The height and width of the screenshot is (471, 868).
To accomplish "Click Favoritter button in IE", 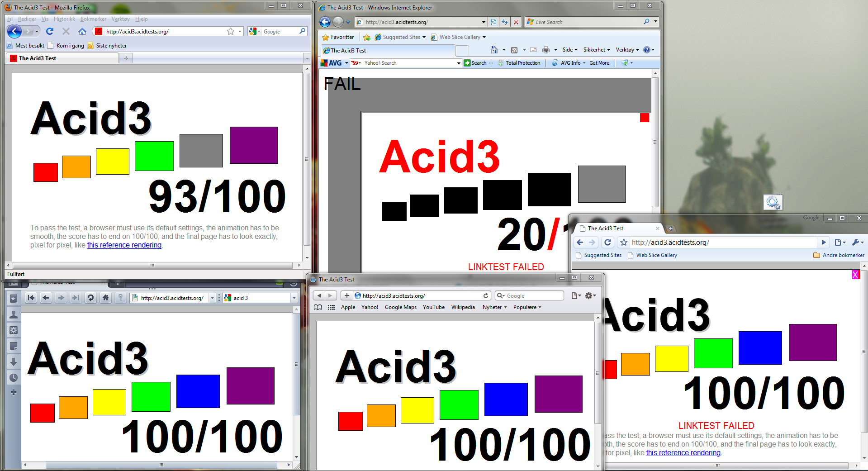I will click(337, 37).
